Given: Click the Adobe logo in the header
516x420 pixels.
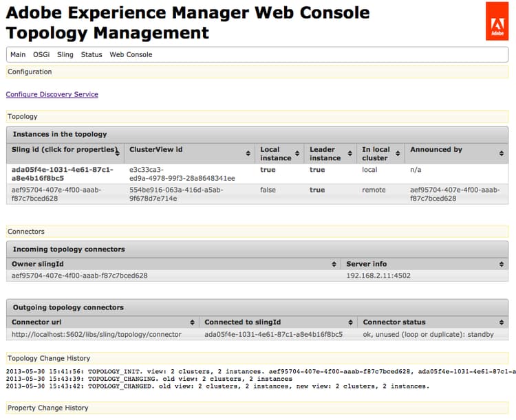Looking at the screenshot, I should tap(497, 21).
